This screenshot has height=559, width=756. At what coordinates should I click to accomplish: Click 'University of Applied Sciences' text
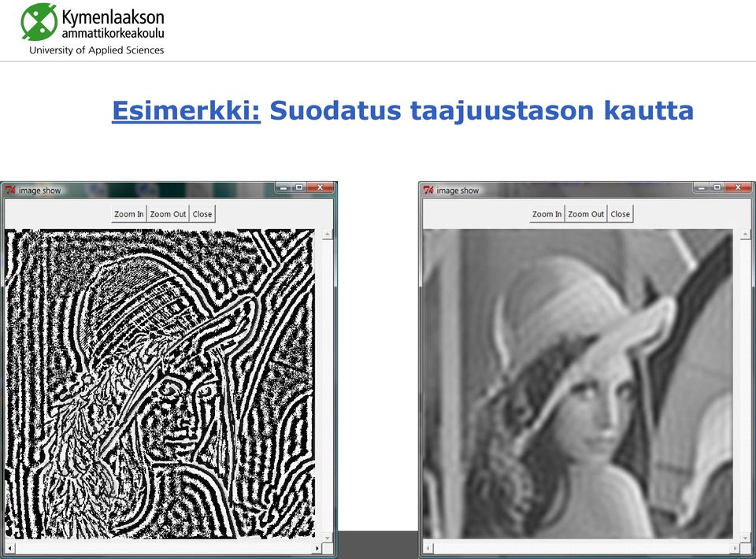click(96, 50)
